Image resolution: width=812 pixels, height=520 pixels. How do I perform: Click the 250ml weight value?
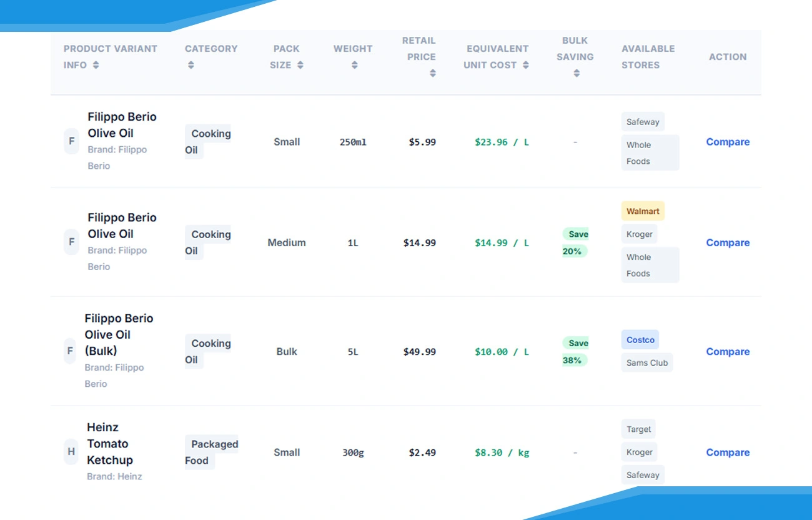[353, 142]
